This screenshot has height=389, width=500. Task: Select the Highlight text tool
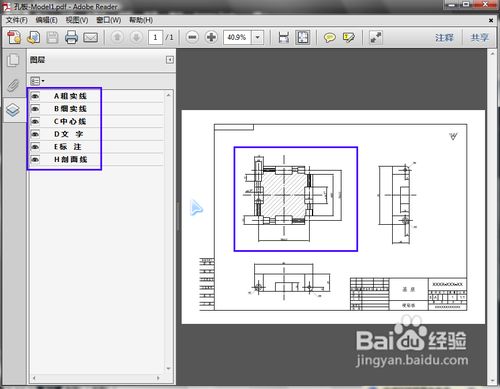tap(349, 37)
